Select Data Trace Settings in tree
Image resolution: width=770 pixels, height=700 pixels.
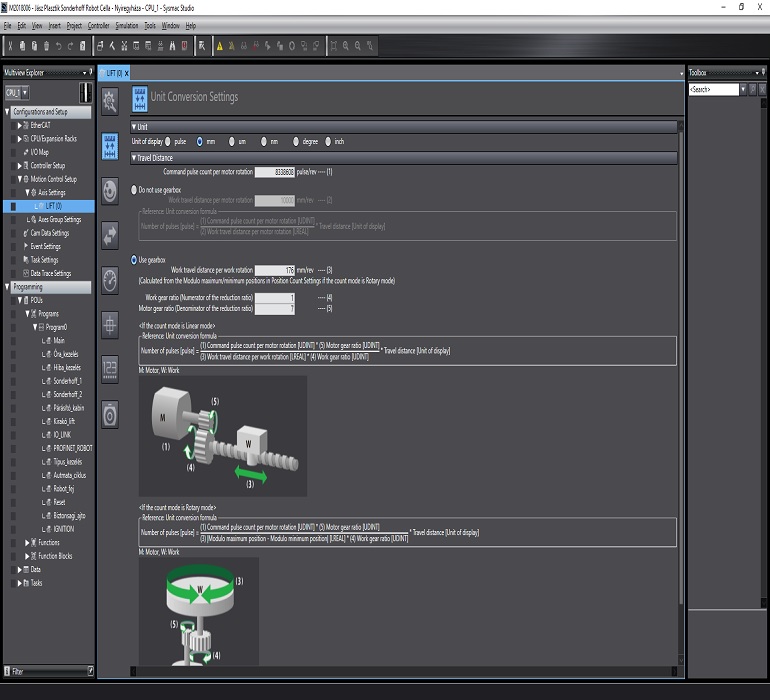[51, 273]
